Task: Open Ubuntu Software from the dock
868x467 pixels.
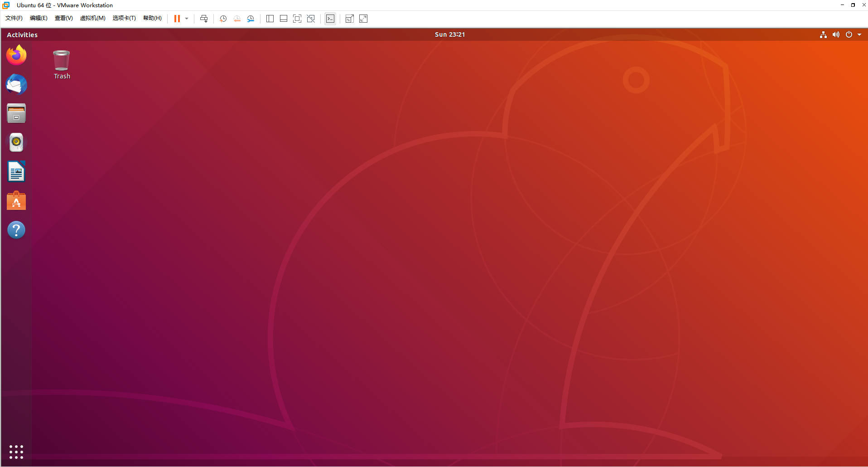Action: 16,201
